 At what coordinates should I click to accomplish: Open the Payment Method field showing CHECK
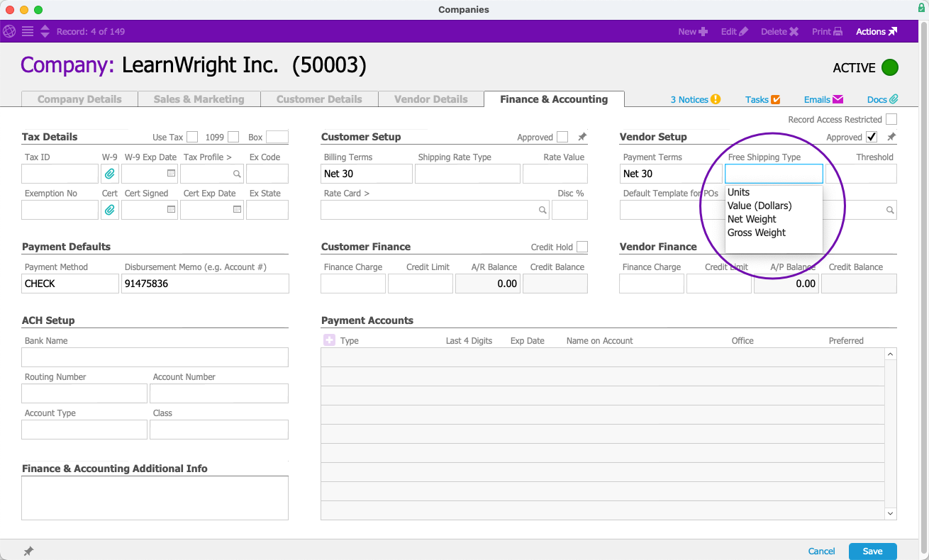[70, 284]
